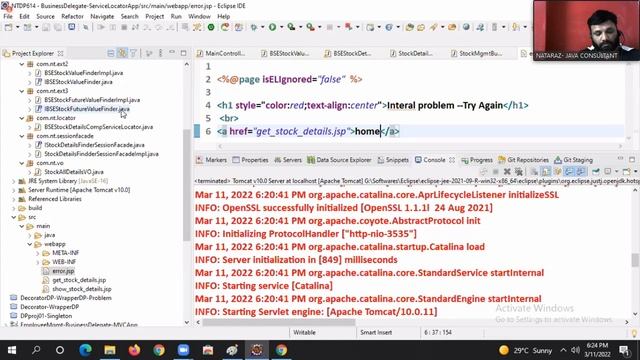This screenshot has height=360, width=640.
Task: Open the Window menu
Action: tap(199, 16)
